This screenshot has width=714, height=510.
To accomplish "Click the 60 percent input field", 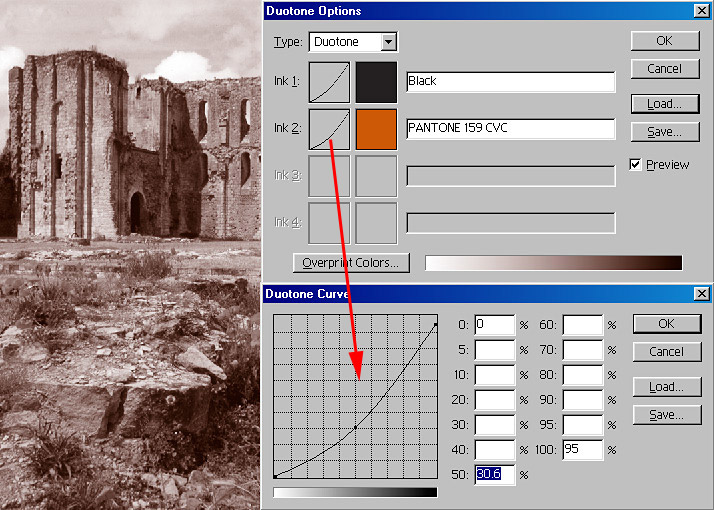I will [583, 325].
